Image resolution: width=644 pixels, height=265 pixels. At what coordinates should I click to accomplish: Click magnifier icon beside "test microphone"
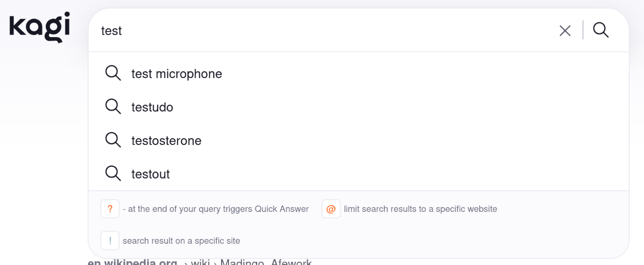click(113, 73)
